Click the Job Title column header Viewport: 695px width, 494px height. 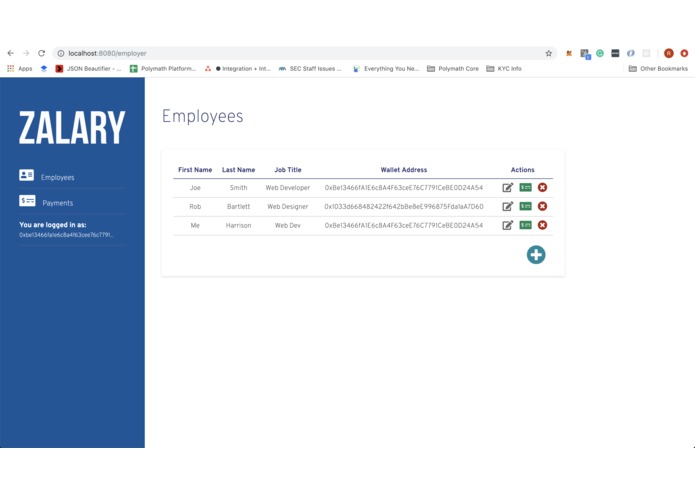pos(288,170)
